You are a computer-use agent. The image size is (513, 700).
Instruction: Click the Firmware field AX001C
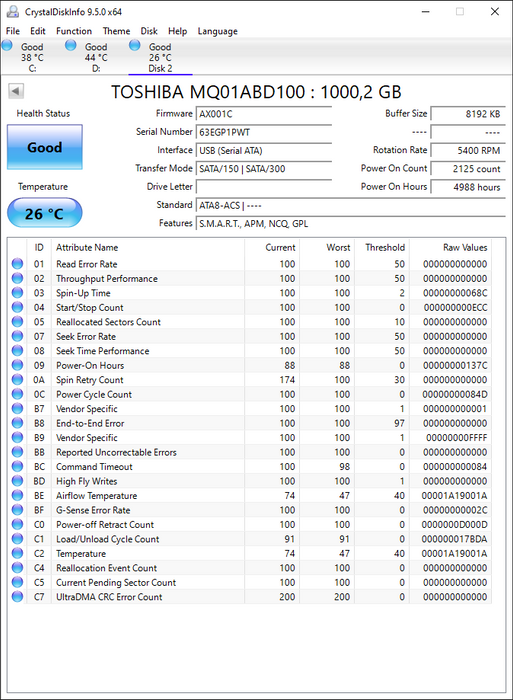tap(263, 114)
